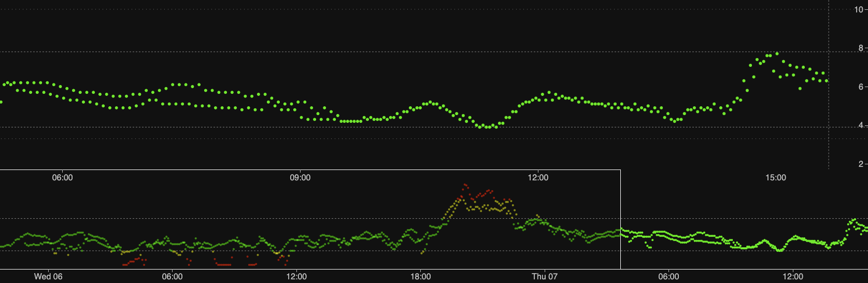Click the vertical dashed current-time line
The height and width of the screenshot is (283, 868).
click(x=829, y=84)
